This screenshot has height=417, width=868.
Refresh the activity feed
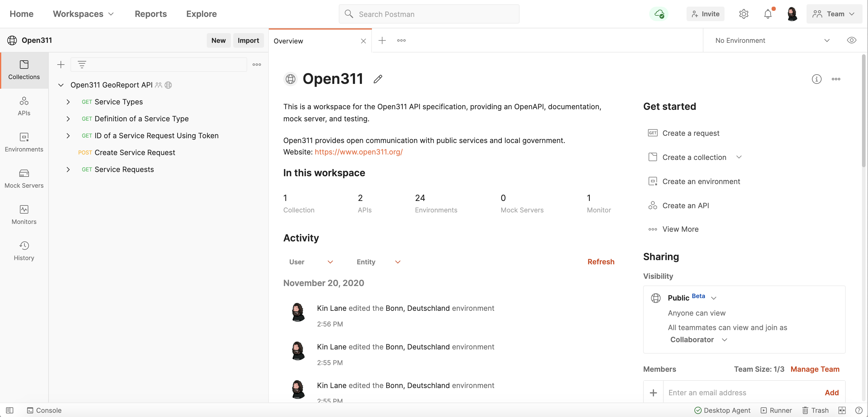tap(601, 262)
